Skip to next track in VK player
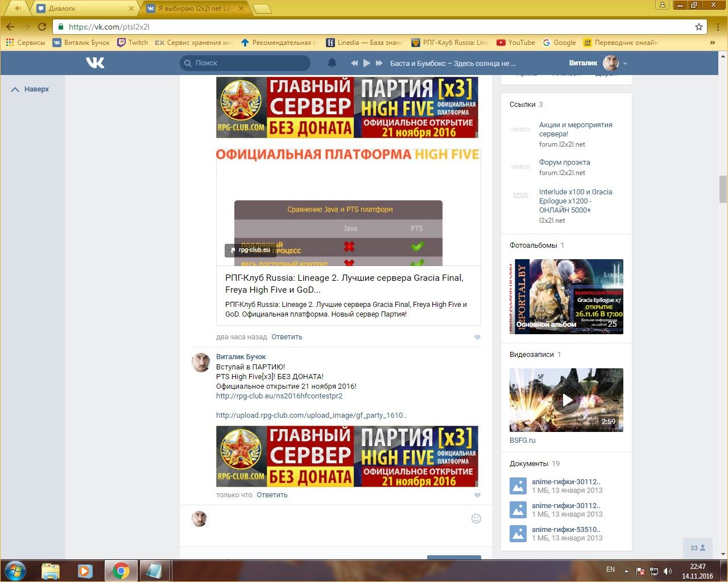Image resolution: width=728 pixels, height=582 pixels. [379, 63]
